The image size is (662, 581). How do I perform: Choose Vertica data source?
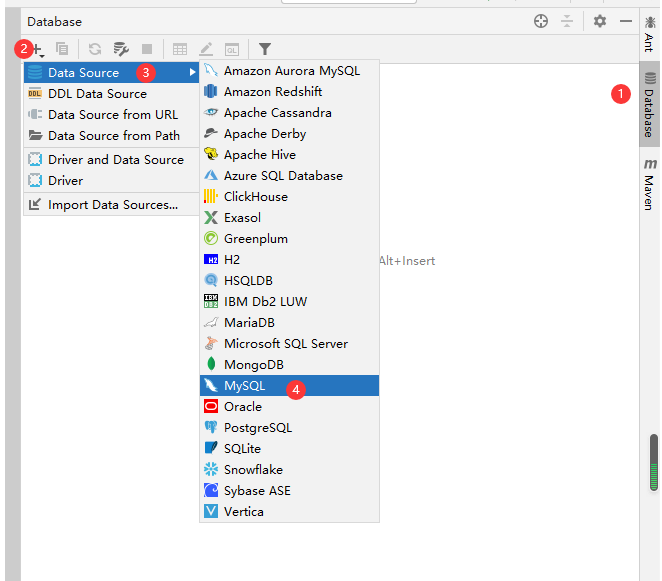[289, 512]
